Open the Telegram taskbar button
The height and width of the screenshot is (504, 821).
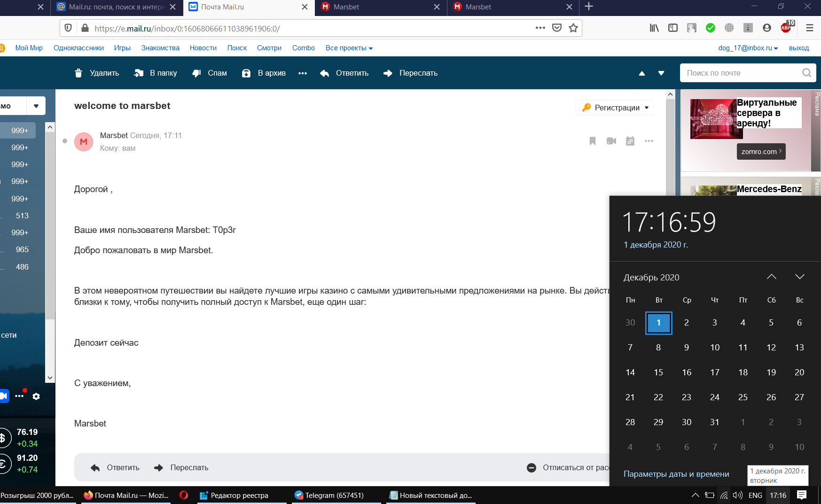pyautogui.click(x=336, y=495)
